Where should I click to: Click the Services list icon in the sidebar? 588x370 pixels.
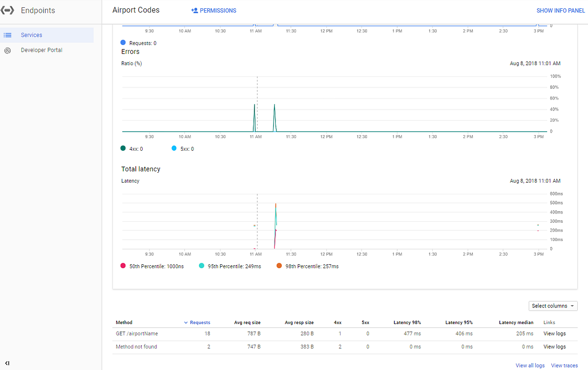click(7, 35)
